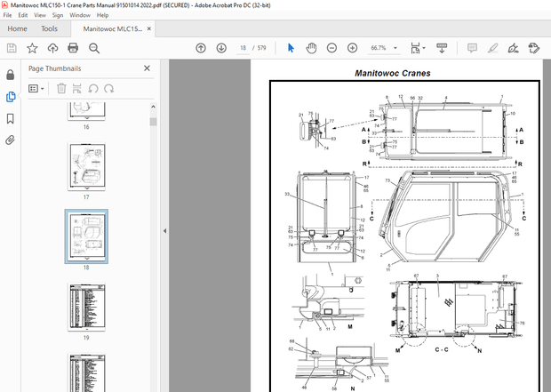Open the Attachments paperclip panel
551x392 pixels.
pyautogui.click(x=11, y=140)
